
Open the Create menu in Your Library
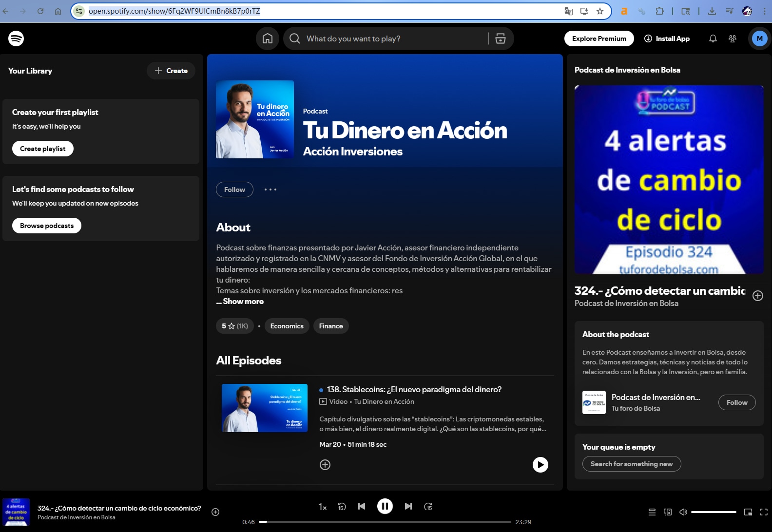(171, 71)
